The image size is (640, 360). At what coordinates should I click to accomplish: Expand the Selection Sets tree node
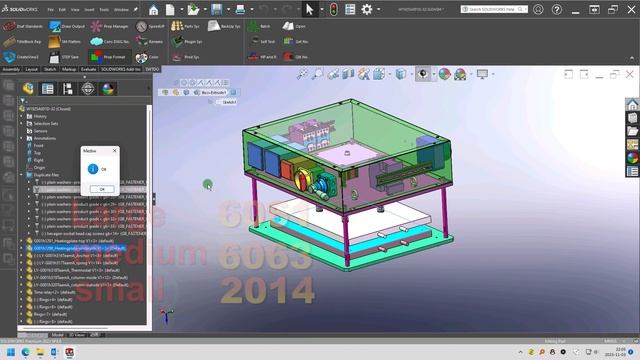(x=22, y=124)
